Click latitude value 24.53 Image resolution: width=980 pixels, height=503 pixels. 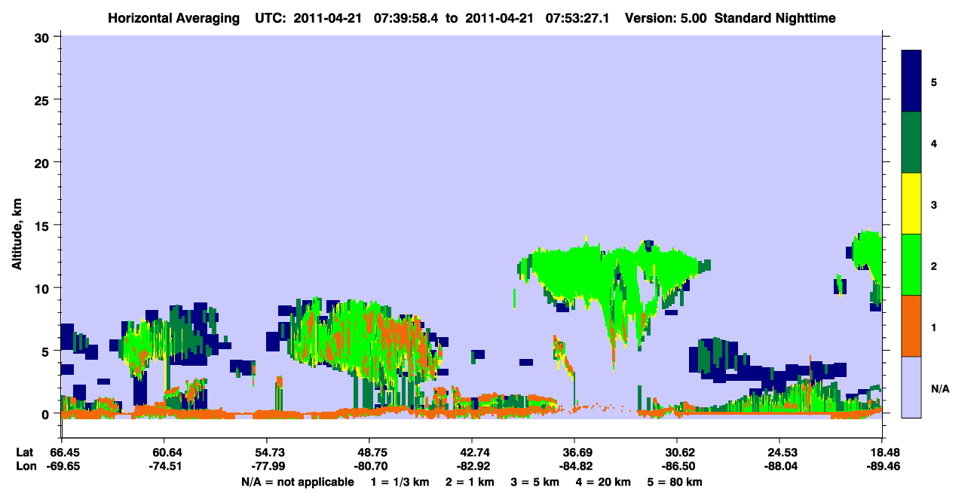[779, 452]
